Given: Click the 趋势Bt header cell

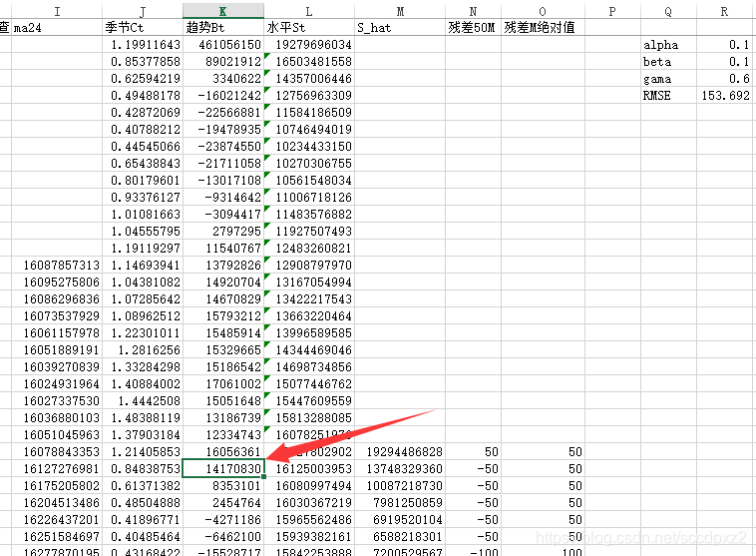Looking at the screenshot, I should pos(223,28).
